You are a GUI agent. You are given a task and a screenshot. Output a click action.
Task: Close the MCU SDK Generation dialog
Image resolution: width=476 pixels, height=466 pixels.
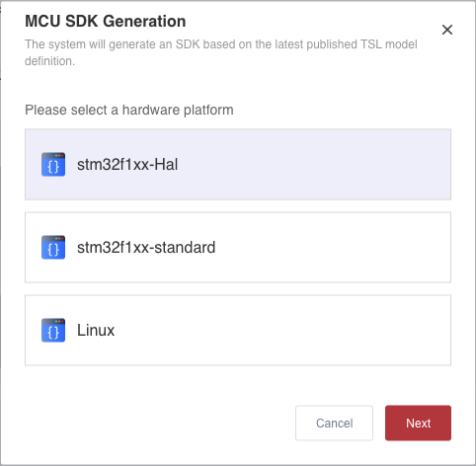(447, 30)
